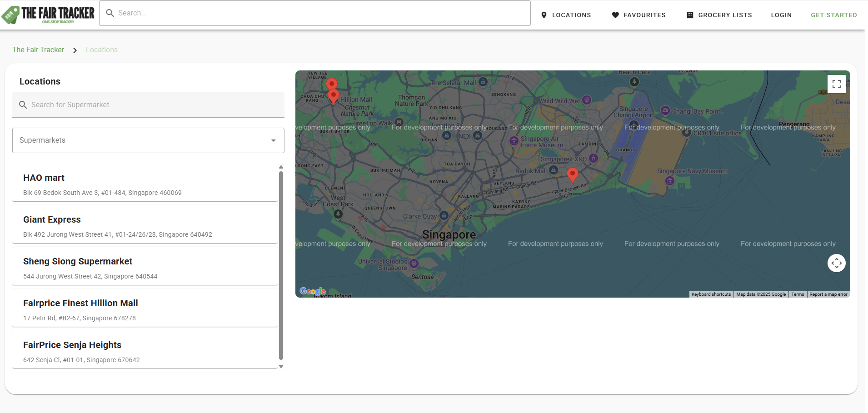Go to The Fair Tracker breadcrumb link
The image size is (868, 413).
pyautogui.click(x=38, y=50)
